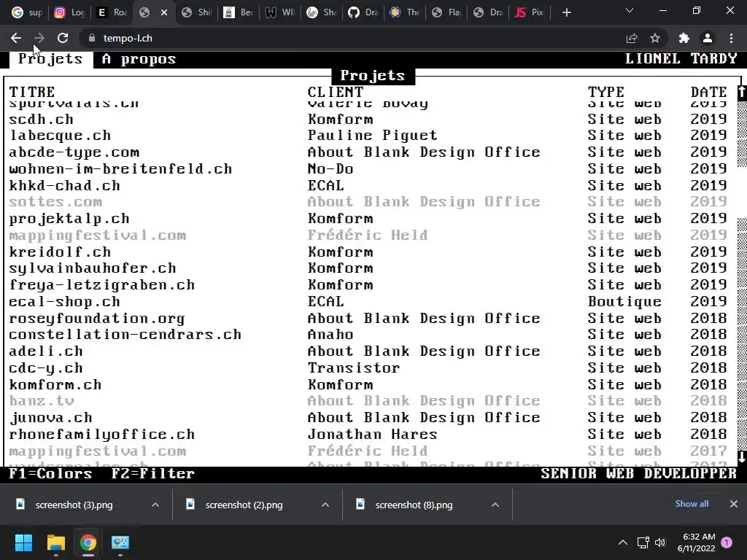Viewport: 747px width, 560px height.
Task: Click the Transistor client cell
Action: tap(354, 367)
